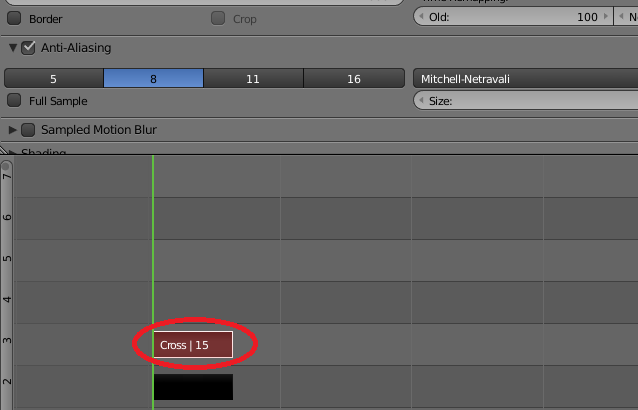Image resolution: width=638 pixels, height=410 pixels.
Task: Set anti-aliasing samples to 8
Action: [x=153, y=78]
